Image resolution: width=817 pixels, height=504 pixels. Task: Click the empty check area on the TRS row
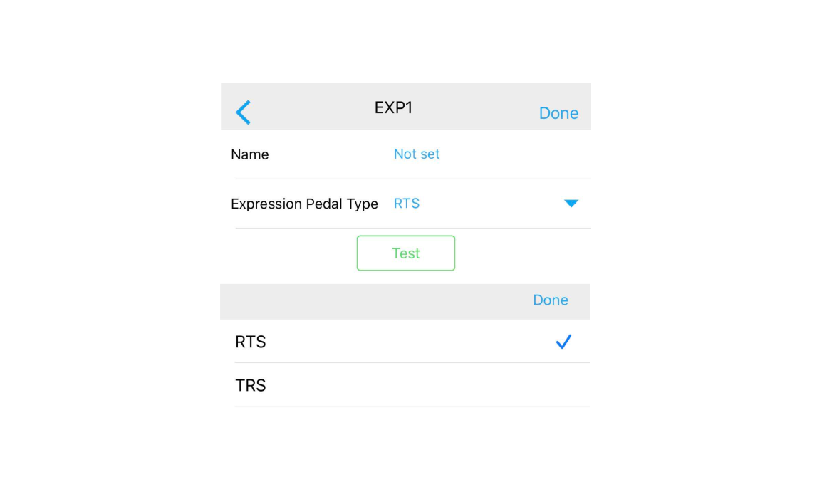pyautogui.click(x=563, y=386)
